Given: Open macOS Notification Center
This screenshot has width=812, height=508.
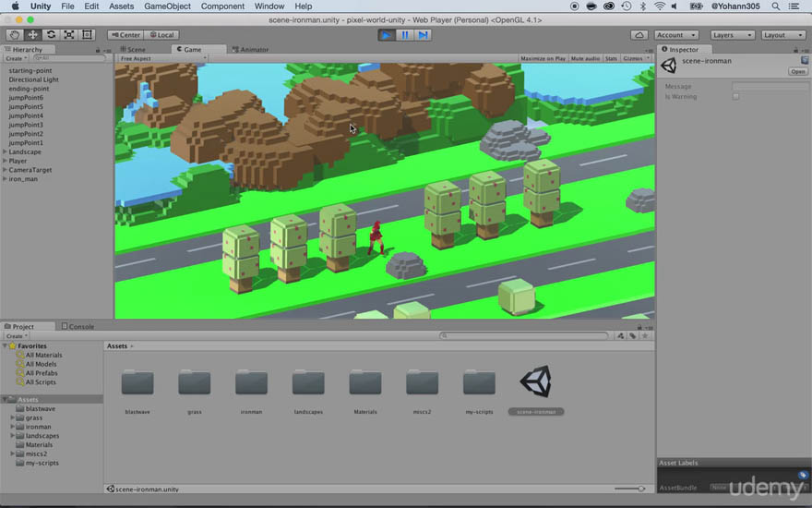Looking at the screenshot, I should 794,6.
